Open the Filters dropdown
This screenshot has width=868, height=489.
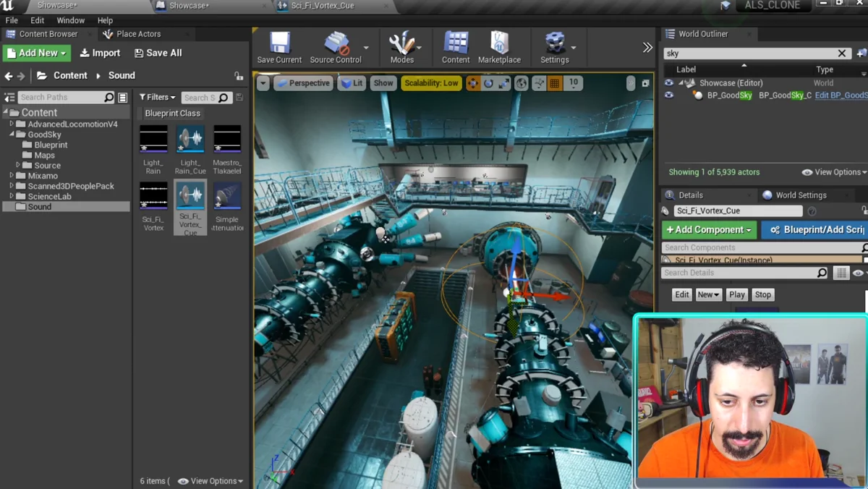click(x=158, y=97)
